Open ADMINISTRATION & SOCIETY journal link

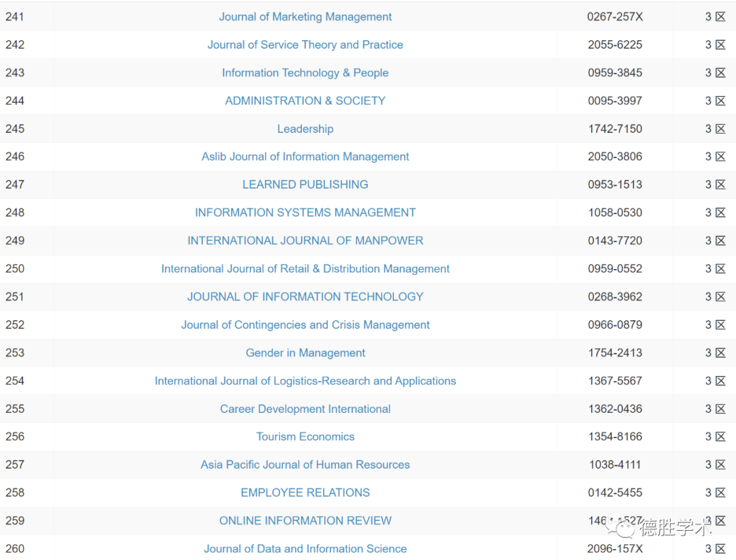[x=305, y=101]
